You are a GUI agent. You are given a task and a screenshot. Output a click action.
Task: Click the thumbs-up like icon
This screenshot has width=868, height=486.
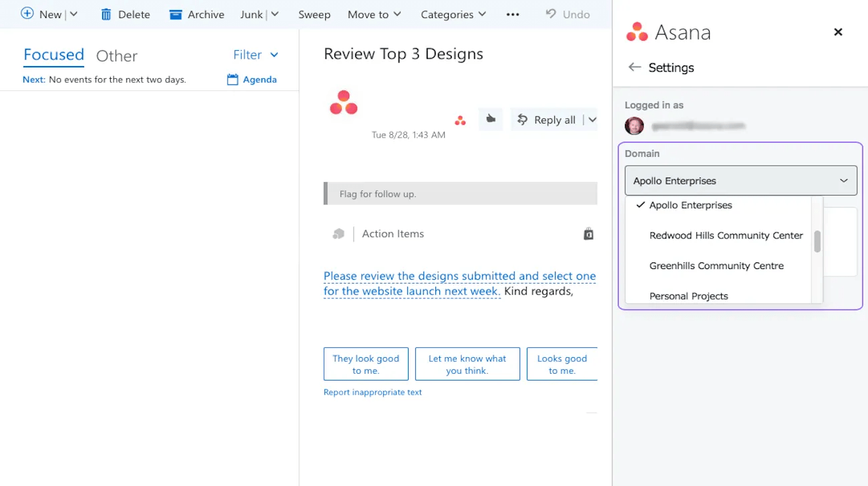[491, 119]
